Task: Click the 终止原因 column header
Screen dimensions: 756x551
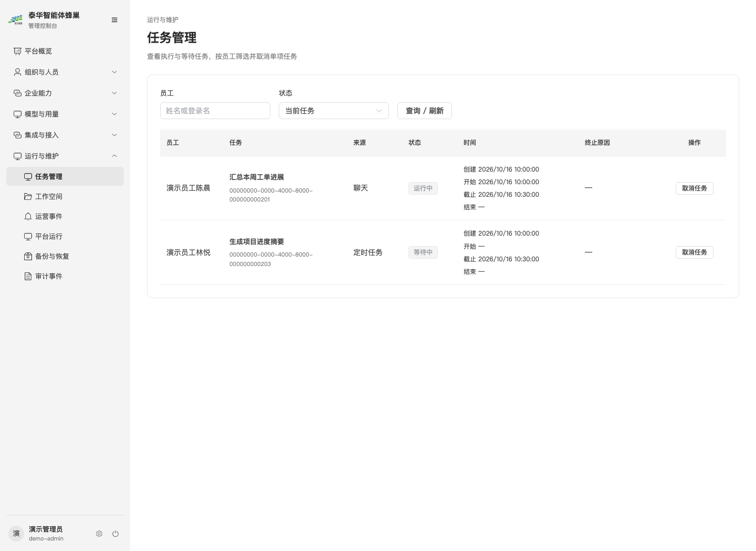Action: [x=597, y=143]
